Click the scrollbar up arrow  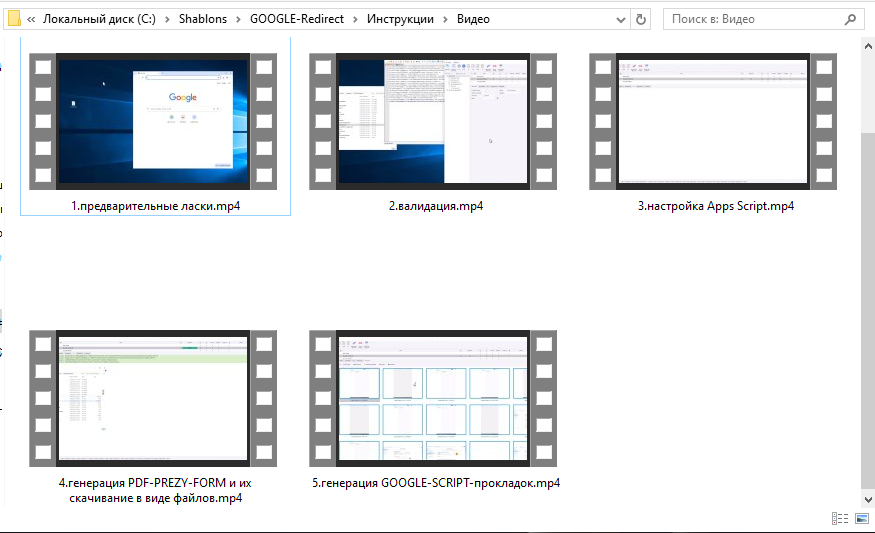[868, 46]
